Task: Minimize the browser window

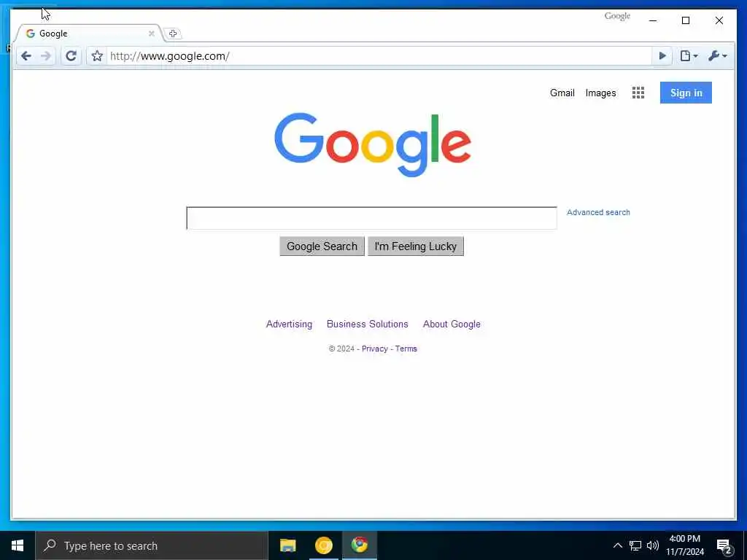Action: [x=653, y=20]
